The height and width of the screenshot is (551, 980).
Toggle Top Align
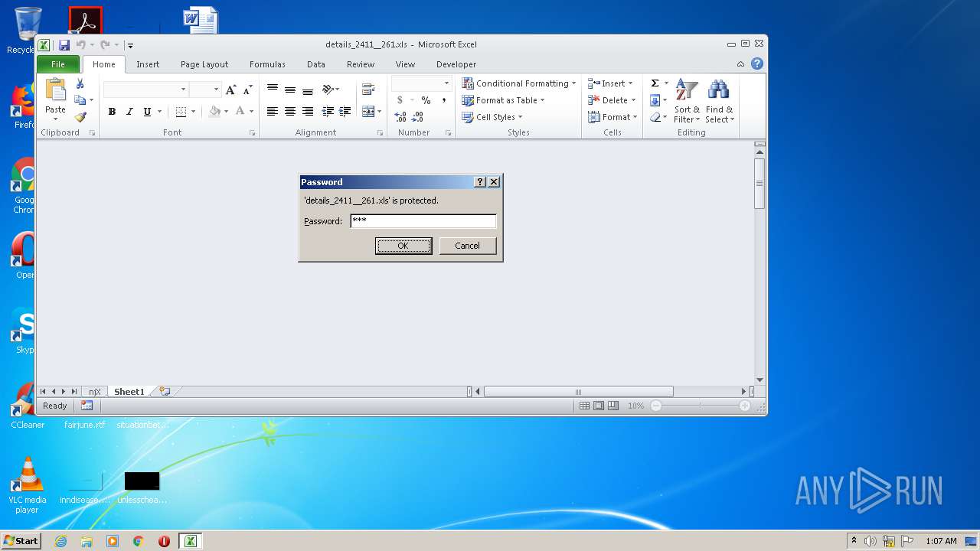coord(272,90)
